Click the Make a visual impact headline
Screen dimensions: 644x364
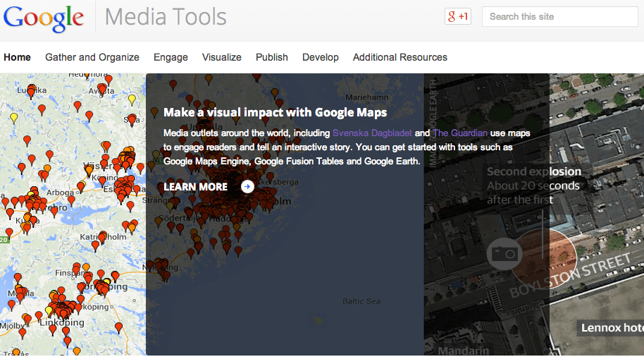coord(275,112)
